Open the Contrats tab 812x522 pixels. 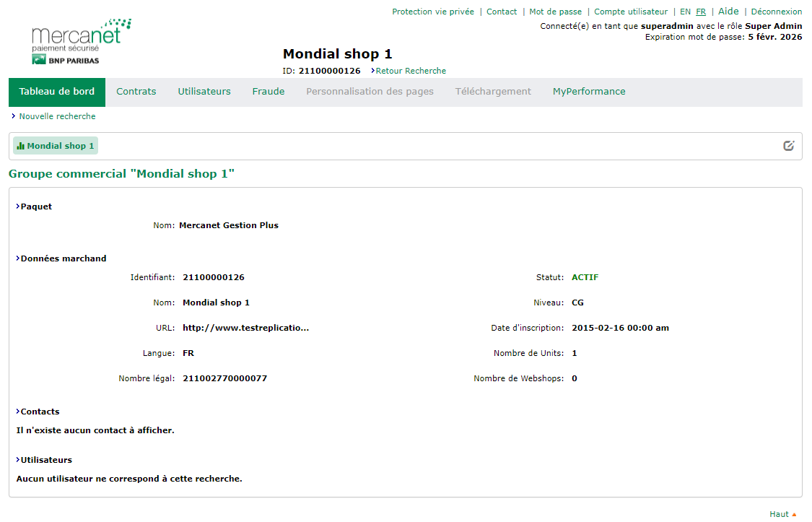(x=136, y=92)
